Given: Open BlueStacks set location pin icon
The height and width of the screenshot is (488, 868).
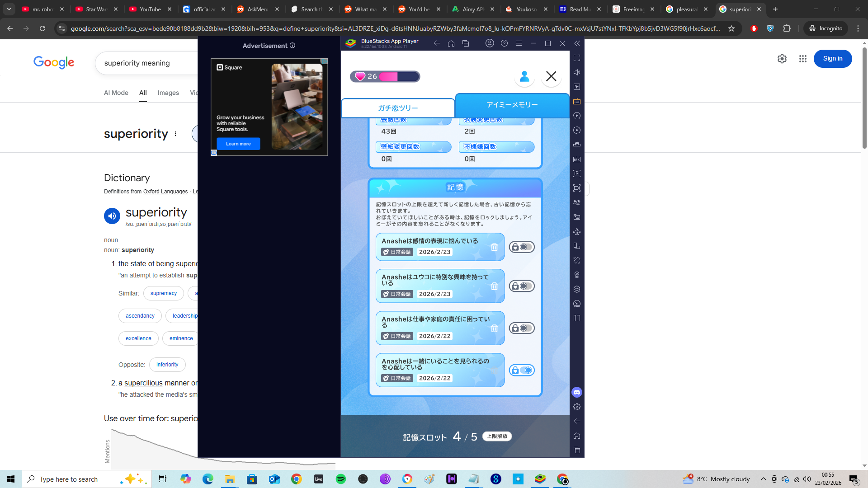Looking at the screenshot, I should [577, 275].
